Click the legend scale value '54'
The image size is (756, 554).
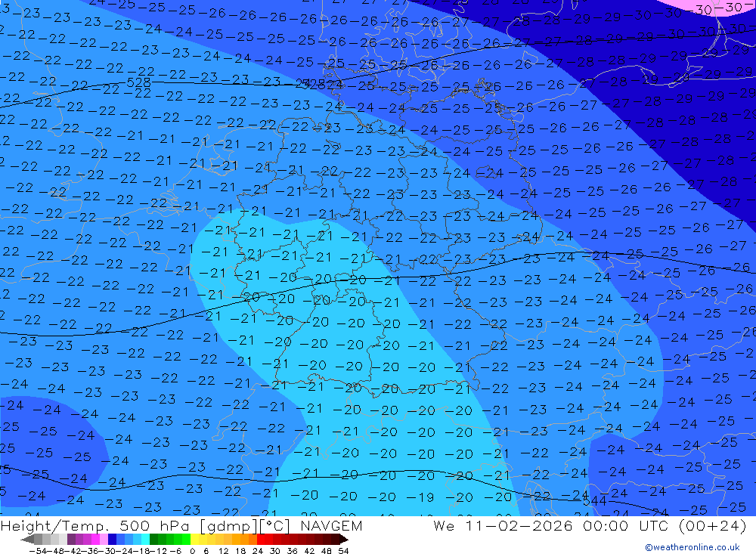(x=343, y=551)
